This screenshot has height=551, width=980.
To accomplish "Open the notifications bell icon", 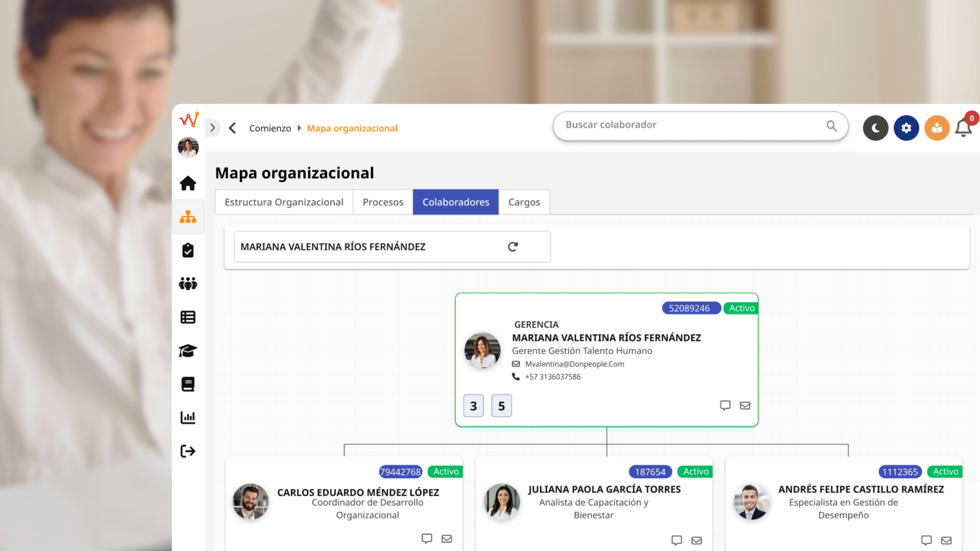I will click(963, 128).
